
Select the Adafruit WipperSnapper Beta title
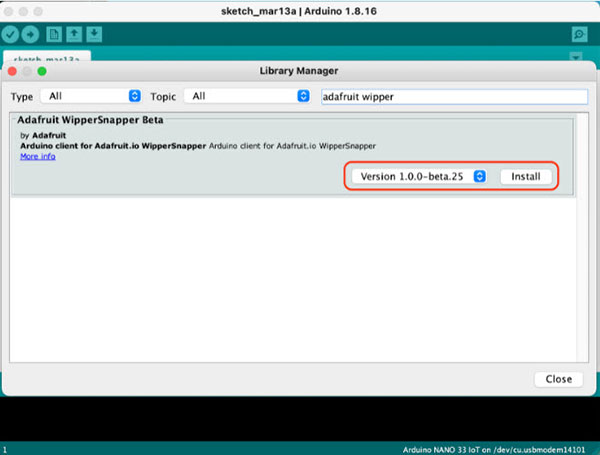coord(90,120)
